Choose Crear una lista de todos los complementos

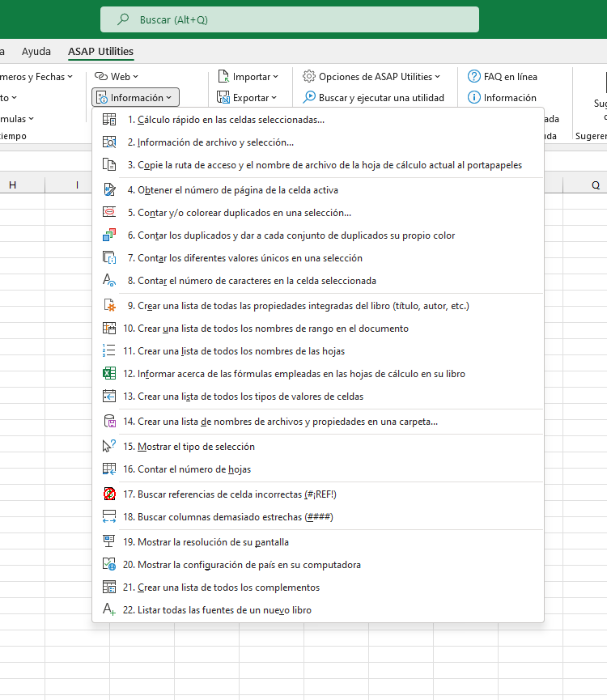pyautogui.click(x=318, y=588)
